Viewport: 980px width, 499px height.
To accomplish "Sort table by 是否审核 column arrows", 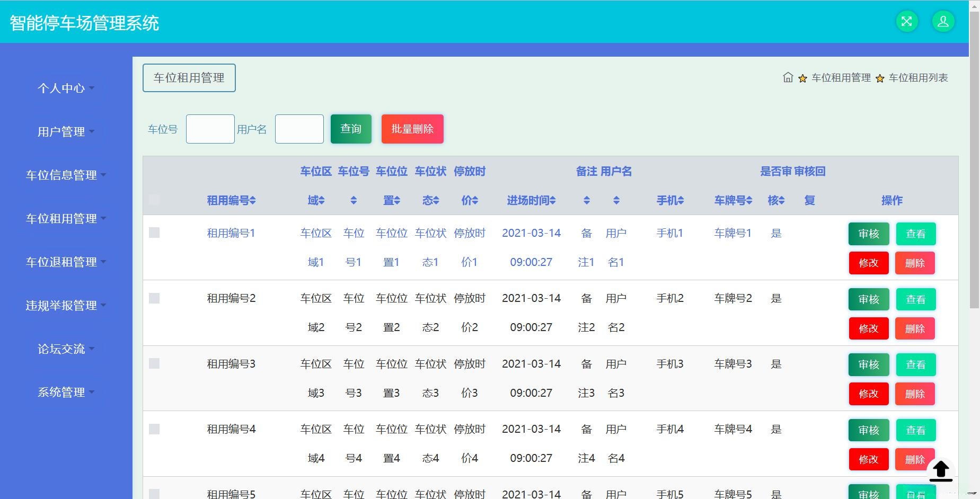I will pos(781,200).
